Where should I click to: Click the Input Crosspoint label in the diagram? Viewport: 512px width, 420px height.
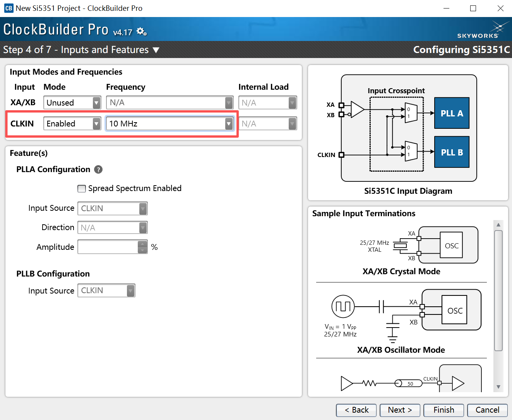click(x=396, y=90)
